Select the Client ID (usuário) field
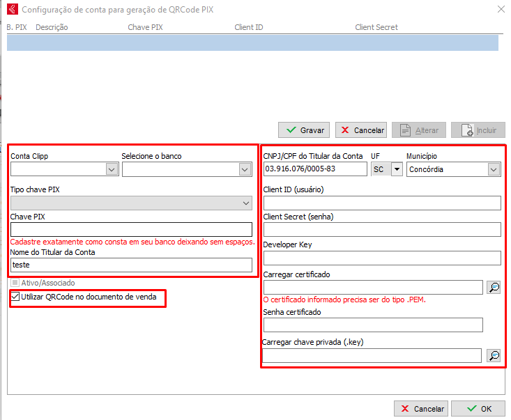511x420 pixels. [x=381, y=203]
